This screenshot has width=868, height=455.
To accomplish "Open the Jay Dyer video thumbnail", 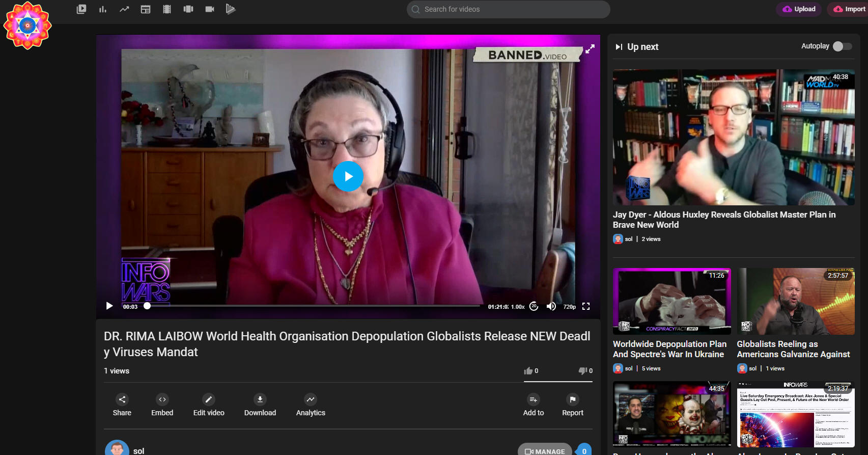I will coord(734,138).
